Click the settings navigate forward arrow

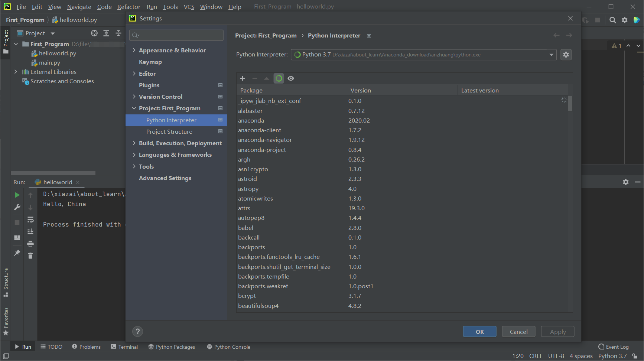click(x=569, y=35)
